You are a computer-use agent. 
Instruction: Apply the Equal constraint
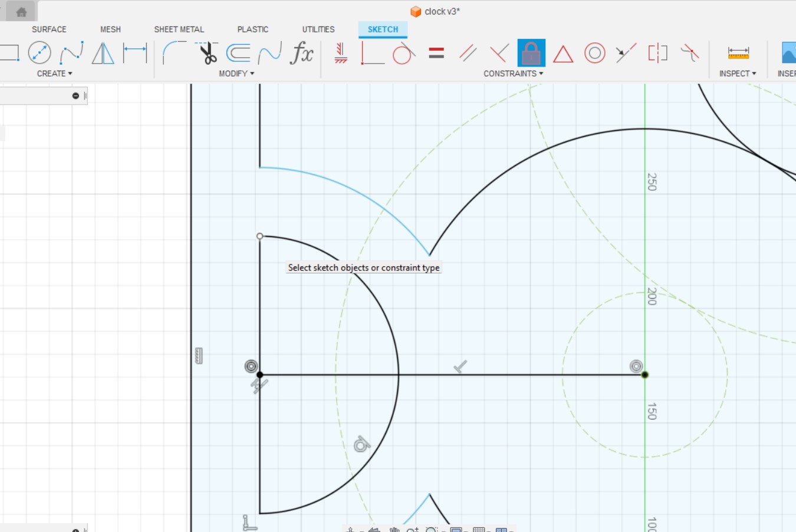[x=436, y=53]
